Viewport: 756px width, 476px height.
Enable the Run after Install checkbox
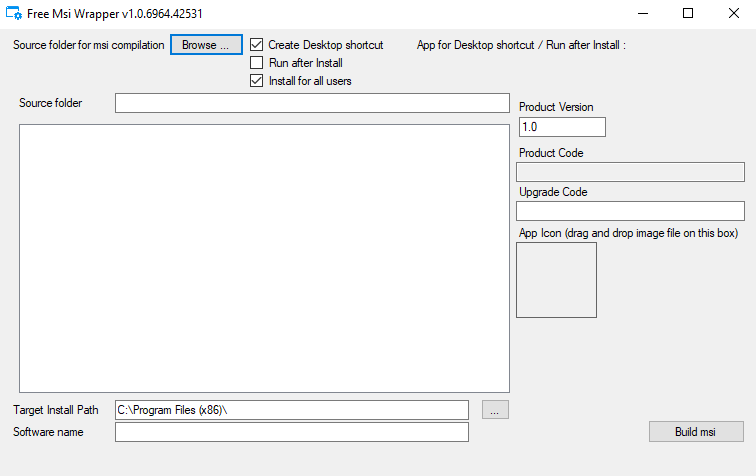coord(257,63)
